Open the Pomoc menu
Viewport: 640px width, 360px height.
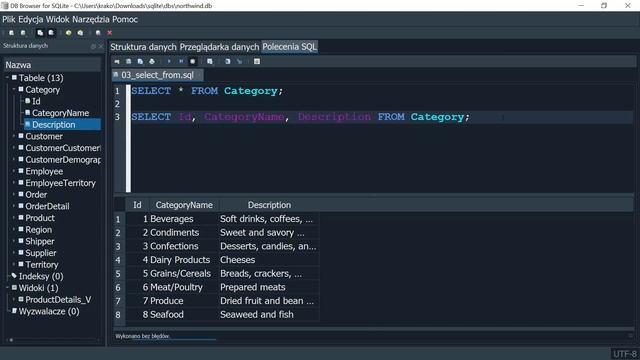point(125,19)
